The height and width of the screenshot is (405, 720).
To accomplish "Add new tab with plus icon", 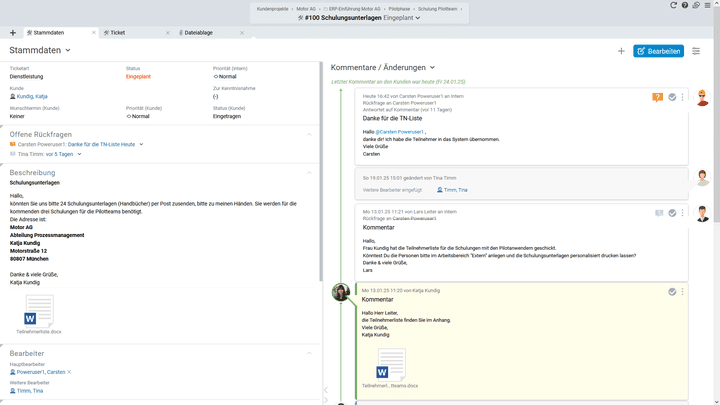I will pos(12,33).
